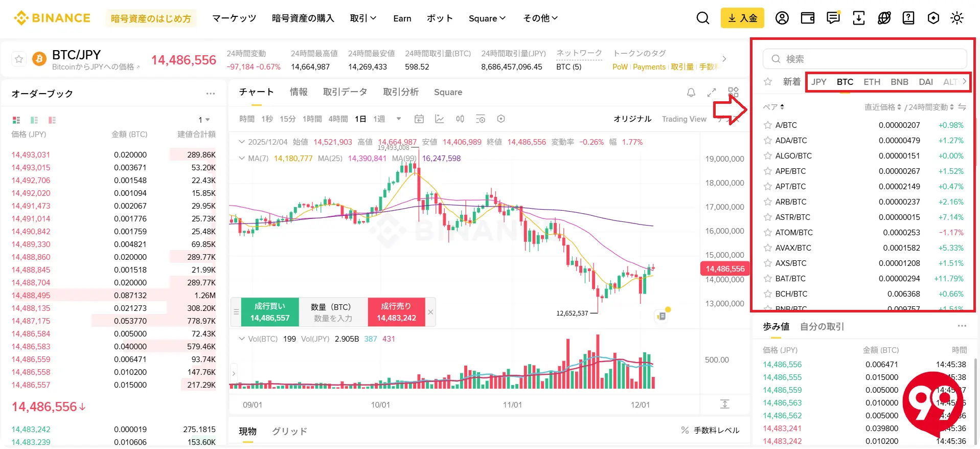Star the ADA/BTC pair in the list
Viewport: 980px width, 449px height.
click(767, 140)
